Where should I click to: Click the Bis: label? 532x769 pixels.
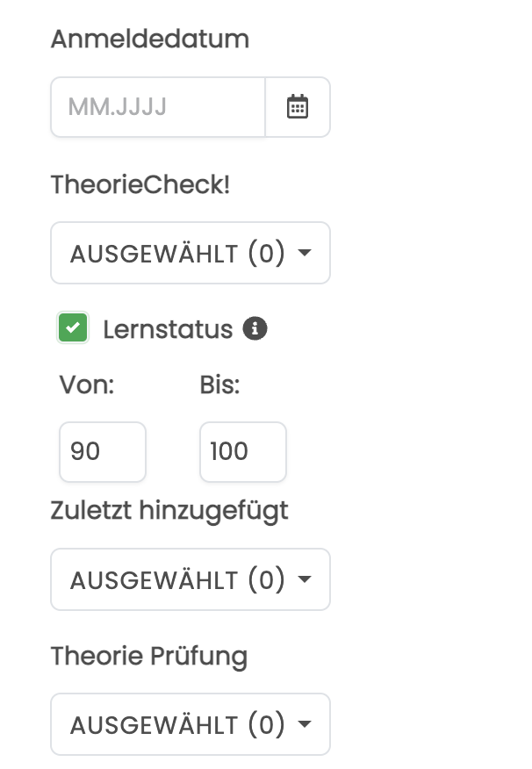click(219, 385)
